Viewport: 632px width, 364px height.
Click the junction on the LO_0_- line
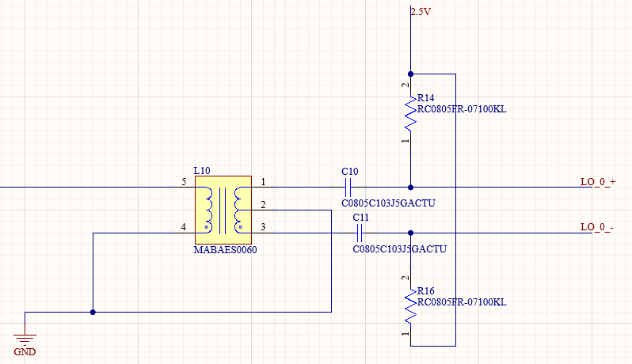click(x=410, y=233)
